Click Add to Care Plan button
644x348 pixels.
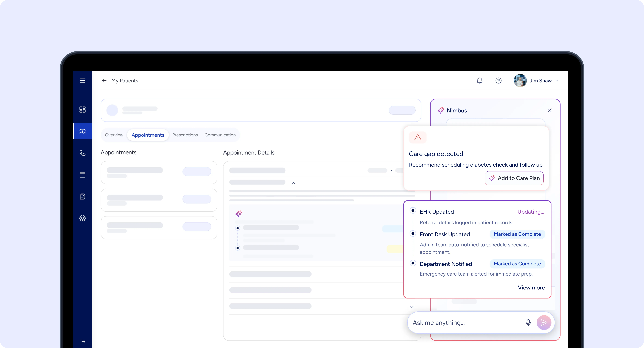coord(514,178)
